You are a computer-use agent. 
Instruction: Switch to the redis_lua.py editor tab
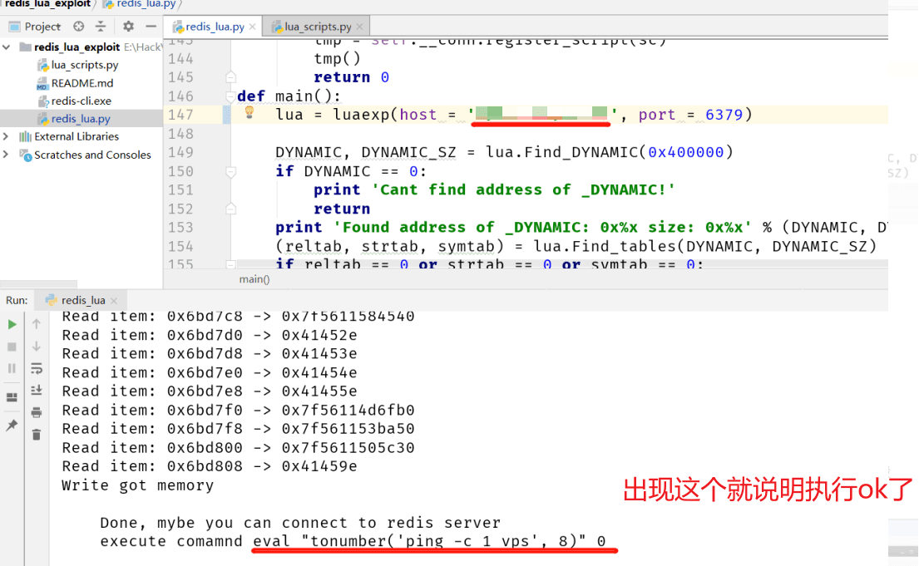[209, 27]
